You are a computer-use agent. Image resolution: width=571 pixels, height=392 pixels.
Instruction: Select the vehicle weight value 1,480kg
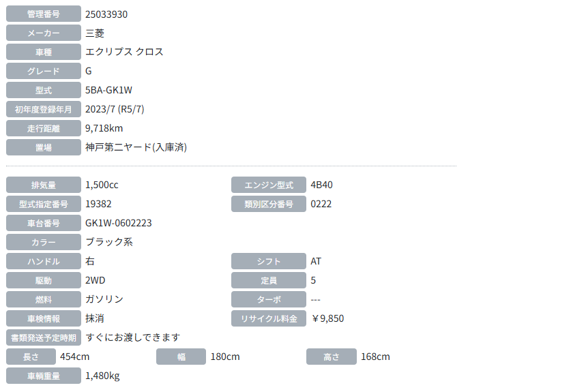point(102,376)
